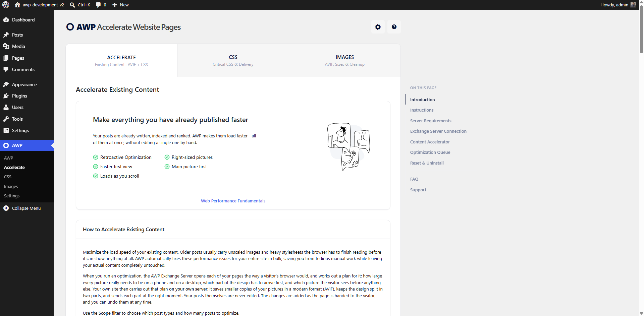Screen dimensions: 644x316
Task: Click the home icon beside awp-development-v2
Action: [17, 5]
